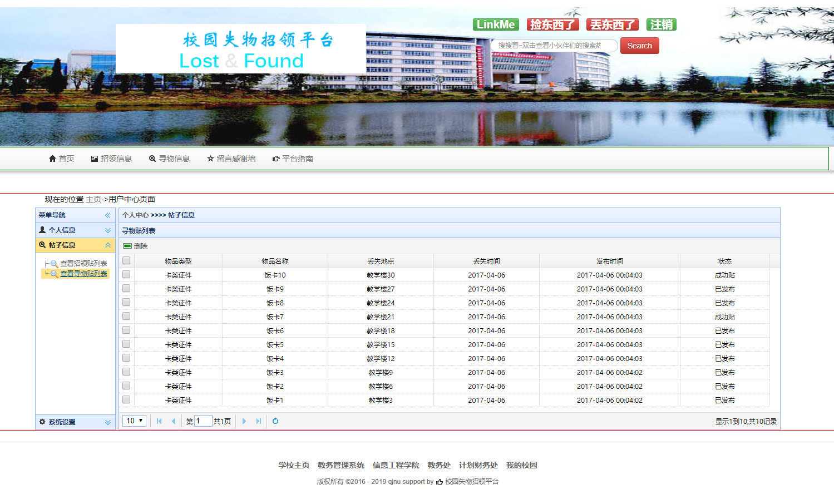
Task: Go to the previous page arrow icon
Action: tap(174, 421)
